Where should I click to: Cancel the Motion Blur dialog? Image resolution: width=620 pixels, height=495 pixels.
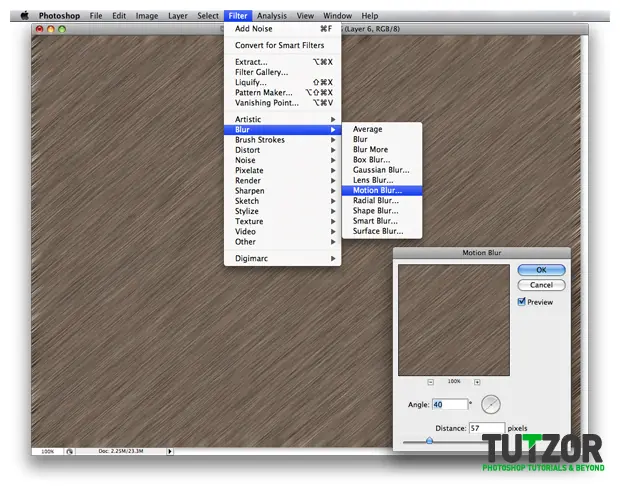[x=541, y=285]
